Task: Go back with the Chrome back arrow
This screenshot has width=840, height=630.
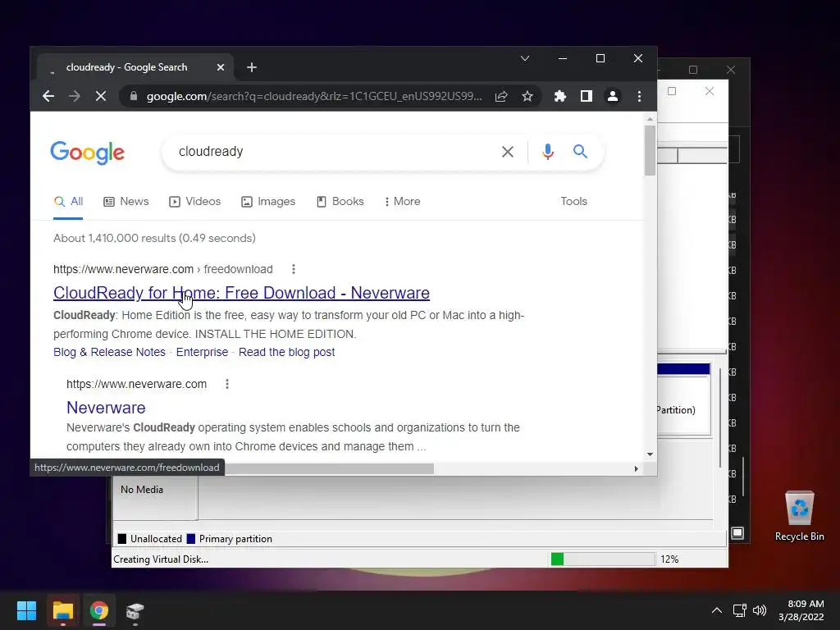Action: [48, 97]
